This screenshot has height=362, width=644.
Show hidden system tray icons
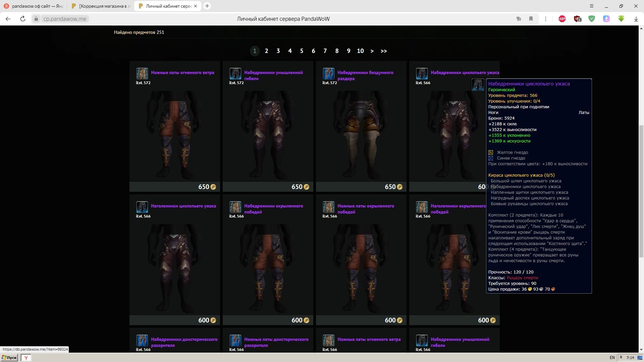pyautogui.click(x=621, y=357)
